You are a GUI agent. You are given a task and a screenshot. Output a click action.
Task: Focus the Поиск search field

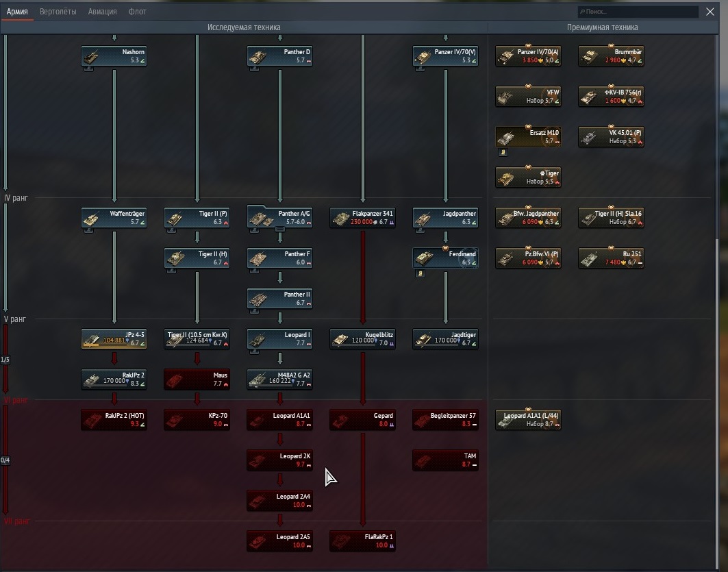[x=638, y=12]
